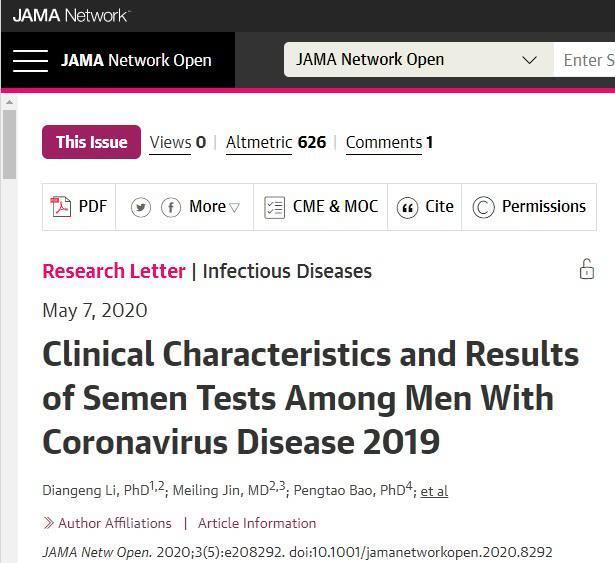Open the Comments link
The image size is (615, 563).
tap(389, 142)
